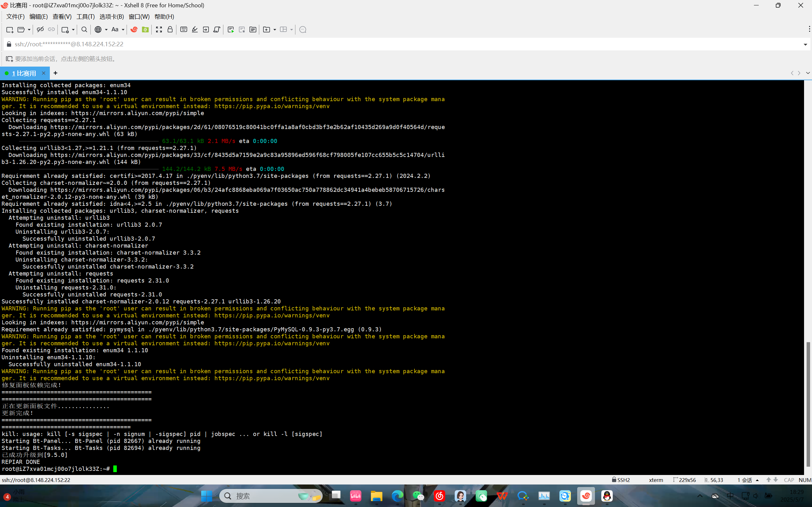Click the xterm status bar entry
This screenshot has height=507, width=812.
coord(656,480)
